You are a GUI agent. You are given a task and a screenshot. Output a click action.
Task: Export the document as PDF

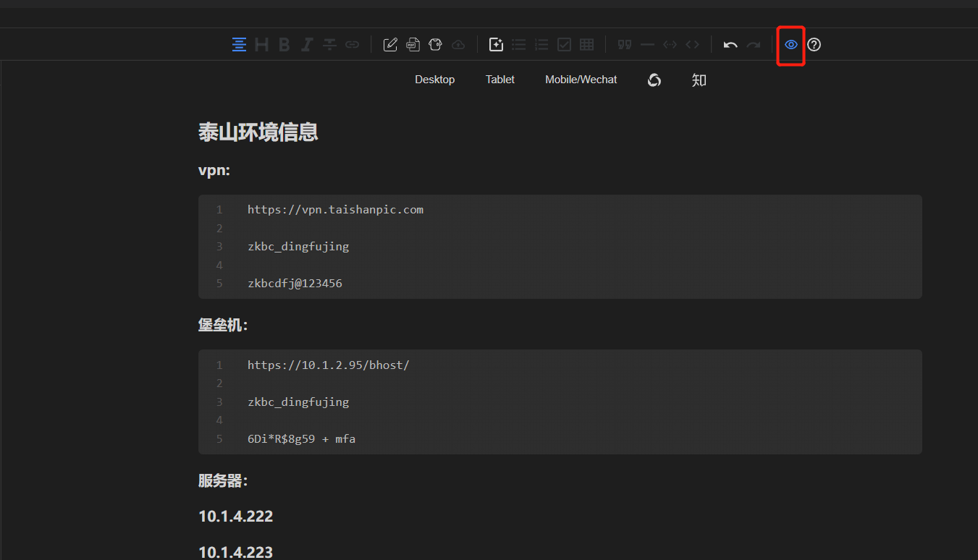click(413, 44)
